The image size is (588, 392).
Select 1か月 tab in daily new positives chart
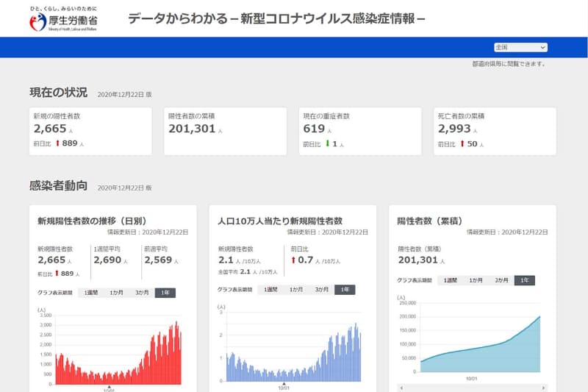116,293
